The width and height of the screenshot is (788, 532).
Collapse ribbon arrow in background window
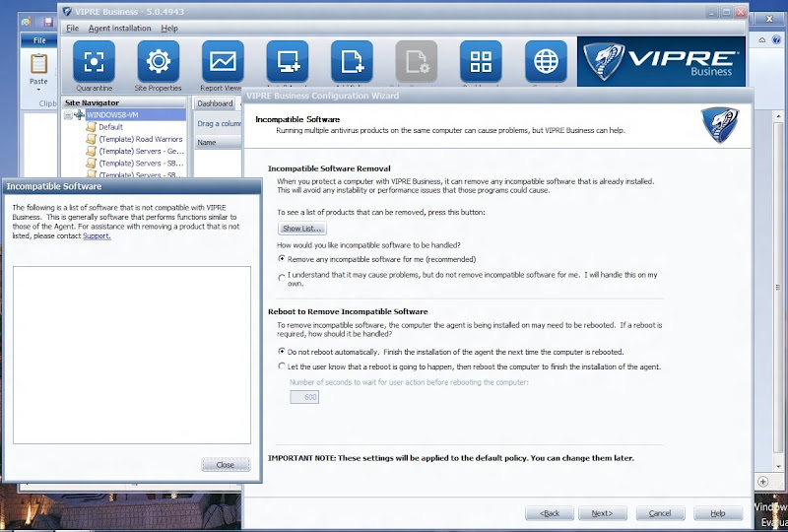(762, 39)
